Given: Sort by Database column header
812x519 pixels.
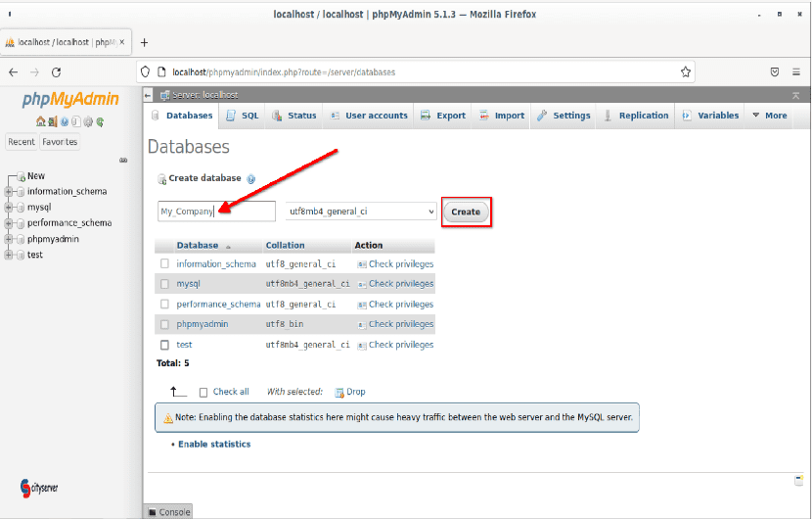Looking at the screenshot, I should point(198,246).
